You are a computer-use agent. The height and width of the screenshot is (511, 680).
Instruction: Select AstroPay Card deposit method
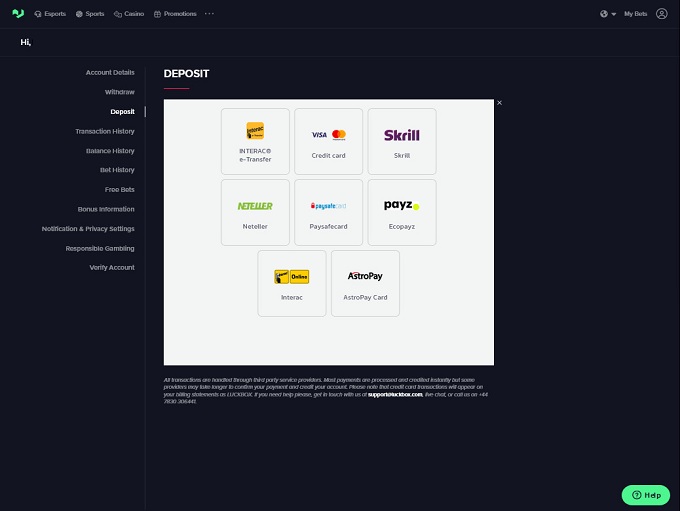click(x=365, y=283)
